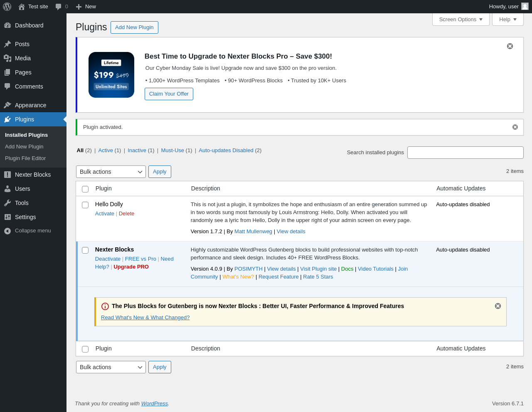Dismiss the Plugin activated notice
The width and height of the screenshot is (532, 412).
[515, 127]
